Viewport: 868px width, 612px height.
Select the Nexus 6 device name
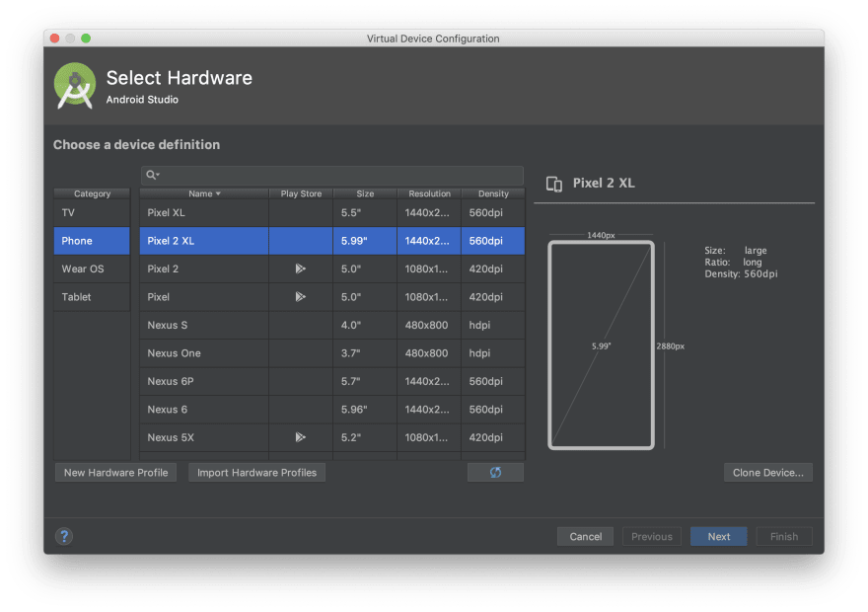167,410
